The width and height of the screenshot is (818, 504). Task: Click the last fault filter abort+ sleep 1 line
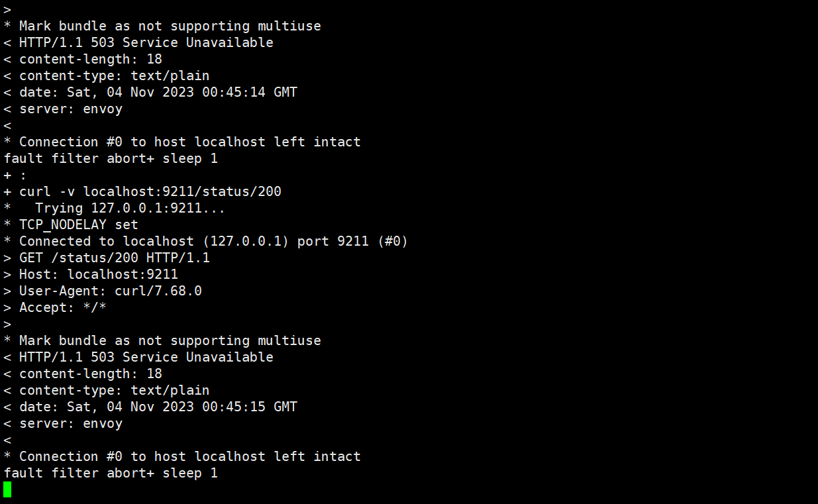click(x=111, y=473)
